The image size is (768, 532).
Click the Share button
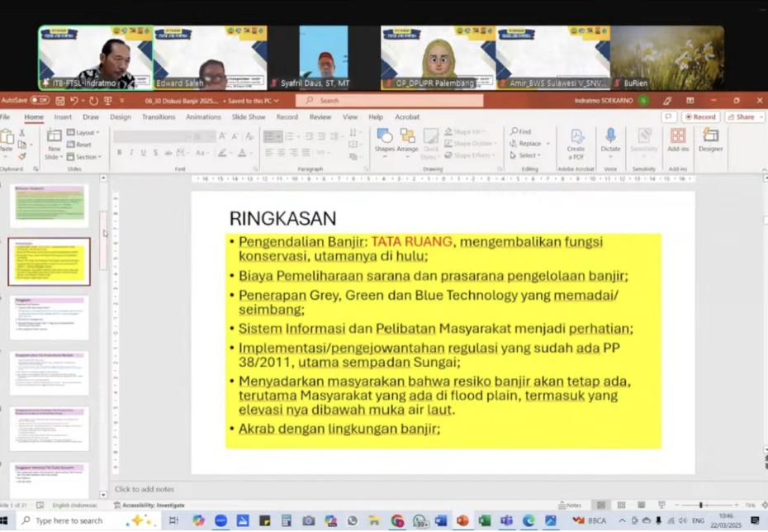tap(744, 117)
